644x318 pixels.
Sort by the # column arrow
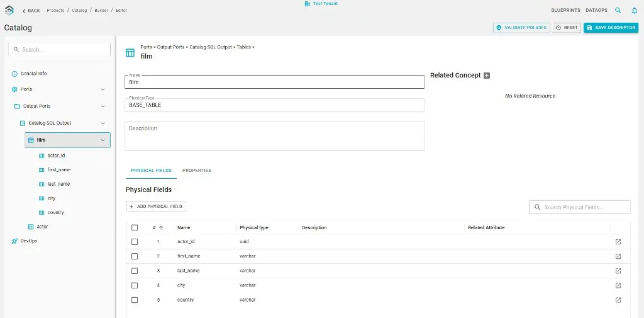(161, 227)
